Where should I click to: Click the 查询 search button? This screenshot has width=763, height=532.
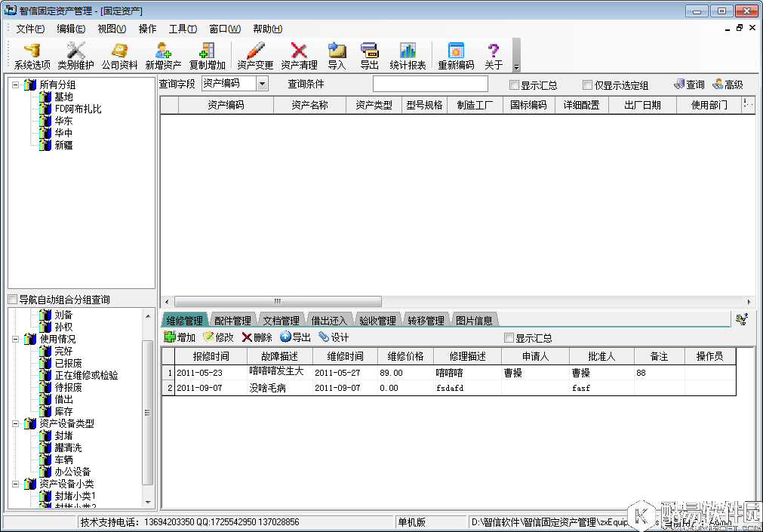tap(689, 85)
